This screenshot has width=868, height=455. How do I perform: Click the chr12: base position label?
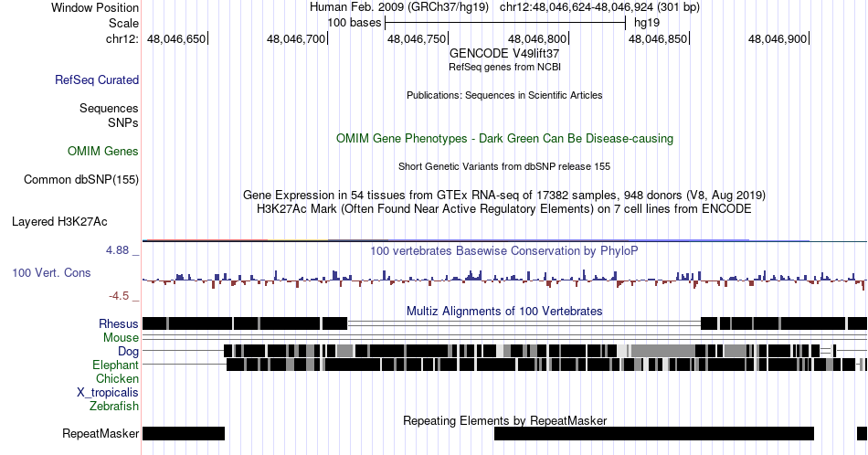click(122, 38)
